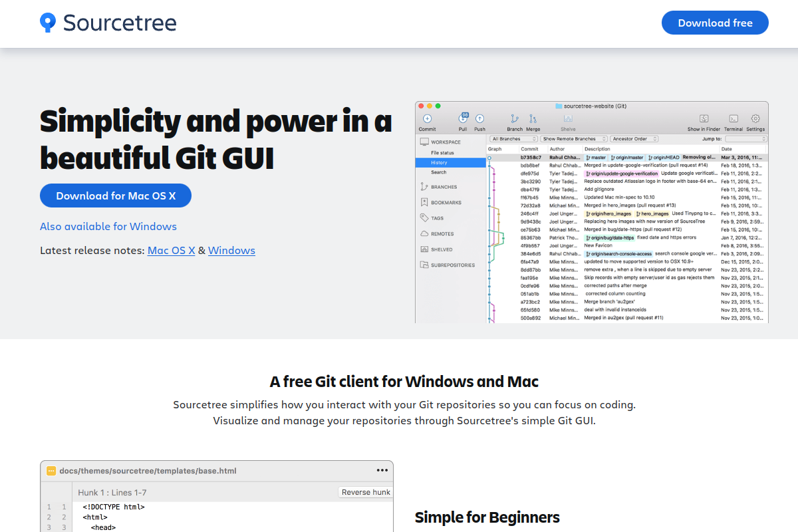This screenshot has width=798, height=532.
Task: Click the 'Hunk 1 : Lines 1-7' header
Action: point(112,493)
